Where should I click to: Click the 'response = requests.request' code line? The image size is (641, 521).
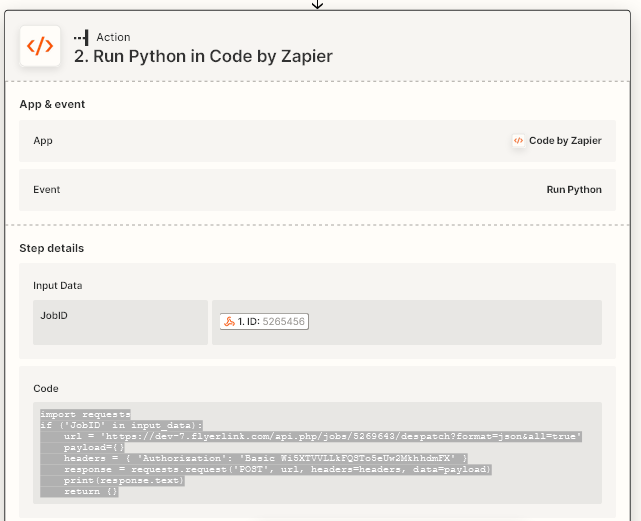coord(277,469)
